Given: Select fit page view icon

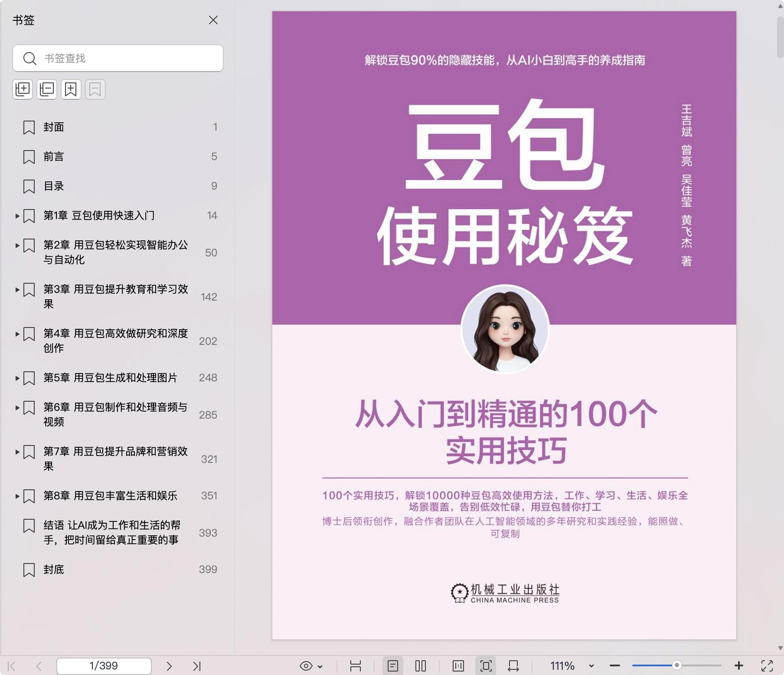Looking at the screenshot, I should (x=486, y=666).
